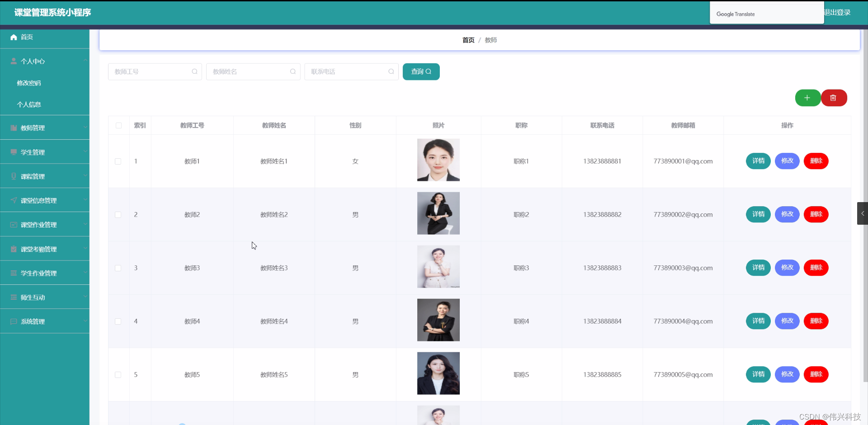The image size is (868, 425).
Task: Click the green add teacher icon
Action: pos(807,98)
